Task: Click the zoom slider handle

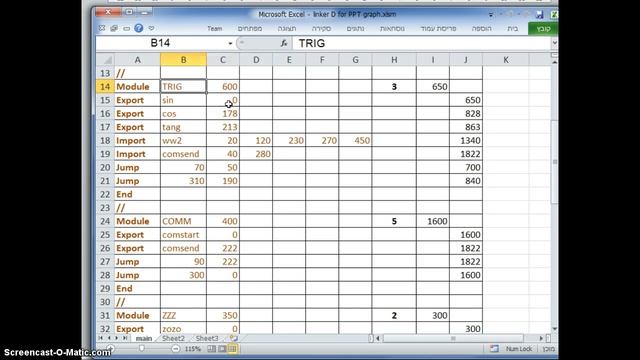Action: (142, 349)
